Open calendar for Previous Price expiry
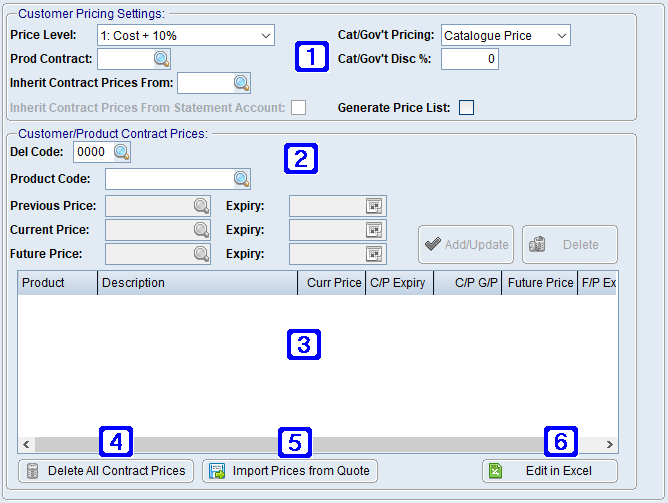The width and height of the screenshot is (668, 503). pos(374,206)
